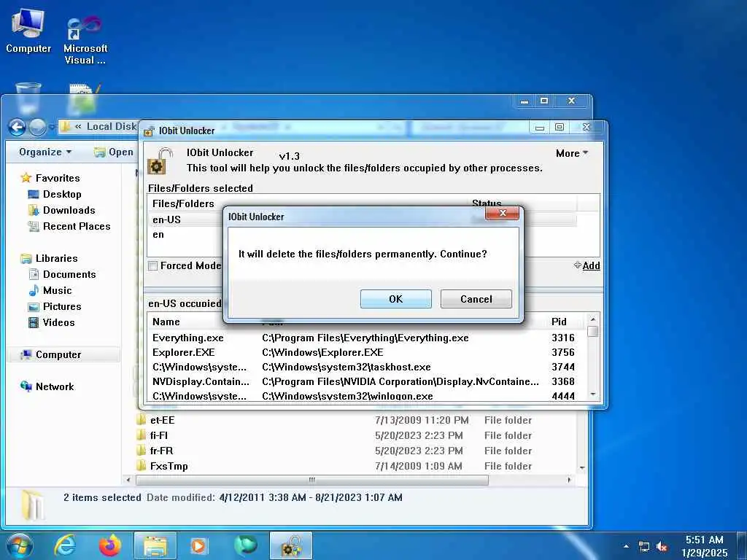747x560 pixels.
Task: Open the Organize menu in Explorer
Action: [x=45, y=152]
